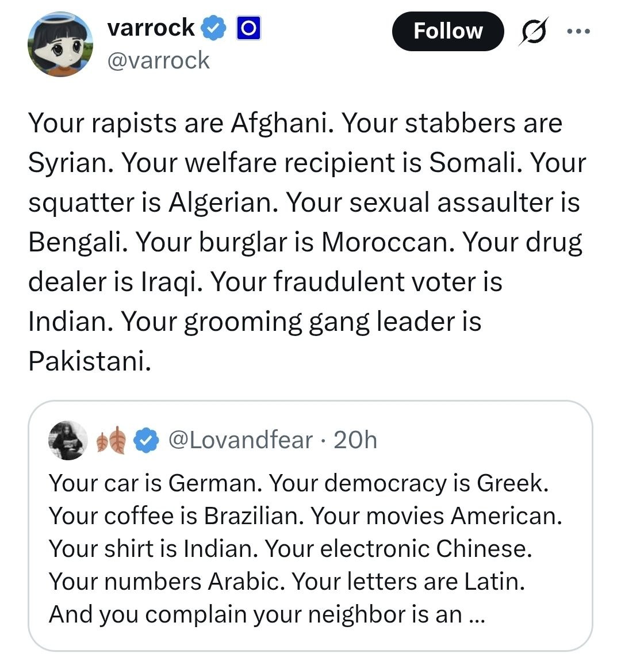Follow the varrock account

(x=448, y=31)
